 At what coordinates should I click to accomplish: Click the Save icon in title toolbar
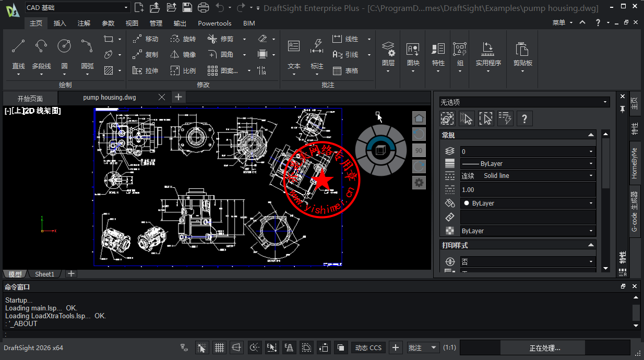coord(187,7)
